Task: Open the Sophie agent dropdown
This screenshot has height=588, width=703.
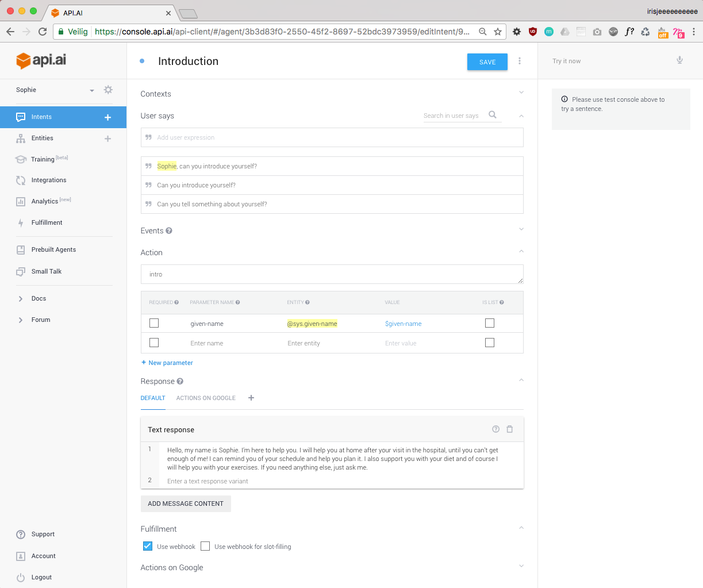Action: click(91, 90)
